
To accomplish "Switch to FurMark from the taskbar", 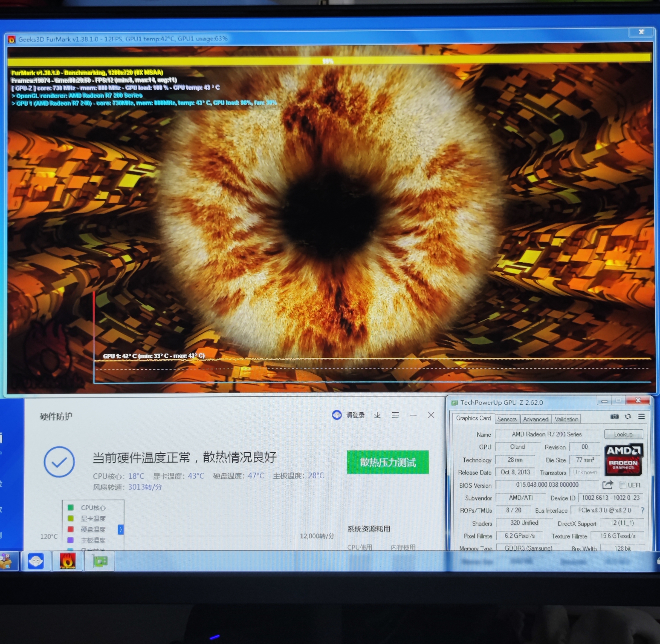I will 67,561.
